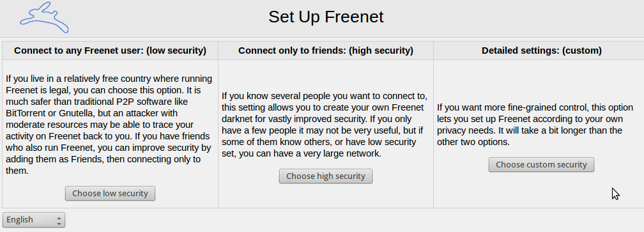The width and height of the screenshot is (644, 232).
Task: Click the low security description paragraph
Action: coord(109,125)
